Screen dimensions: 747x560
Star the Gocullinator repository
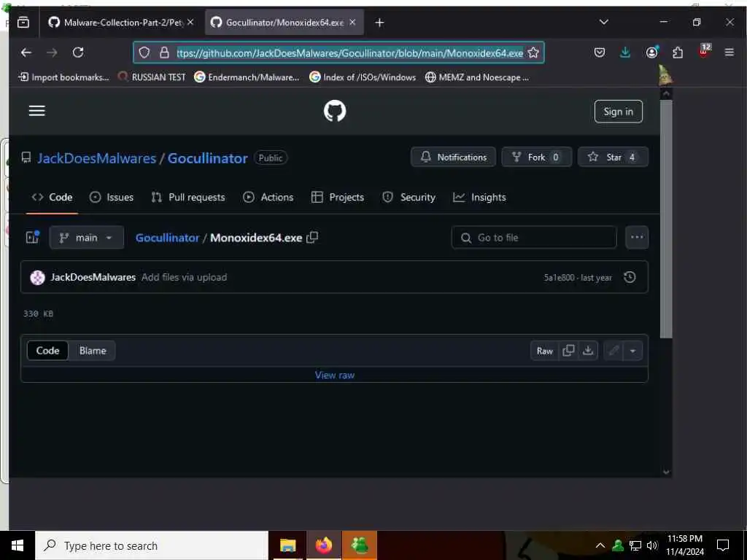pos(613,157)
